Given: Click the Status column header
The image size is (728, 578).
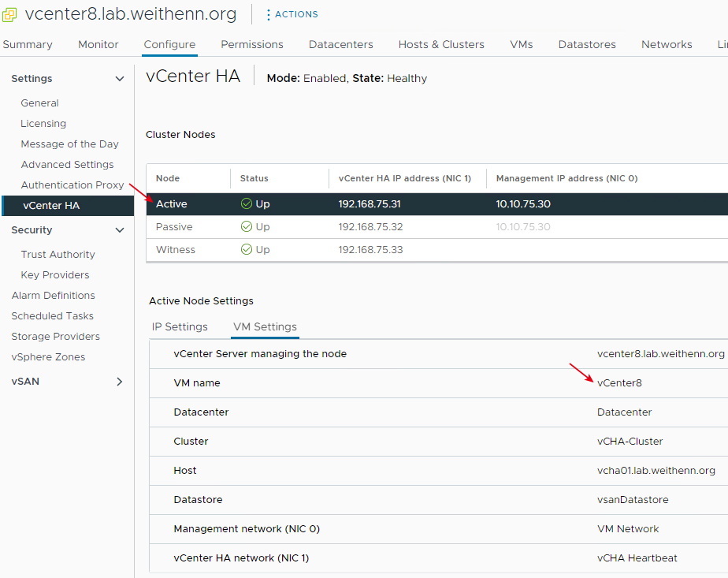Looking at the screenshot, I should pyautogui.click(x=254, y=178).
